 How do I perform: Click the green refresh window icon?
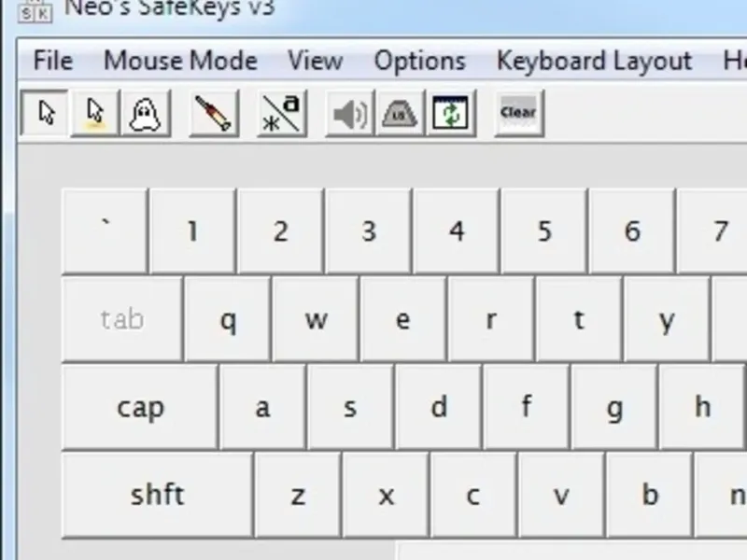[451, 114]
